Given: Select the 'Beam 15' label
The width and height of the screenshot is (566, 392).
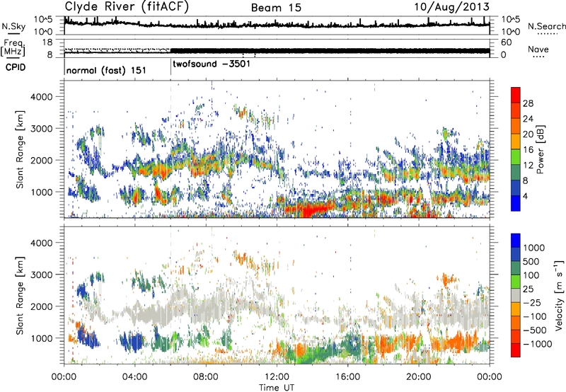Looking at the screenshot, I should pyautogui.click(x=276, y=8).
